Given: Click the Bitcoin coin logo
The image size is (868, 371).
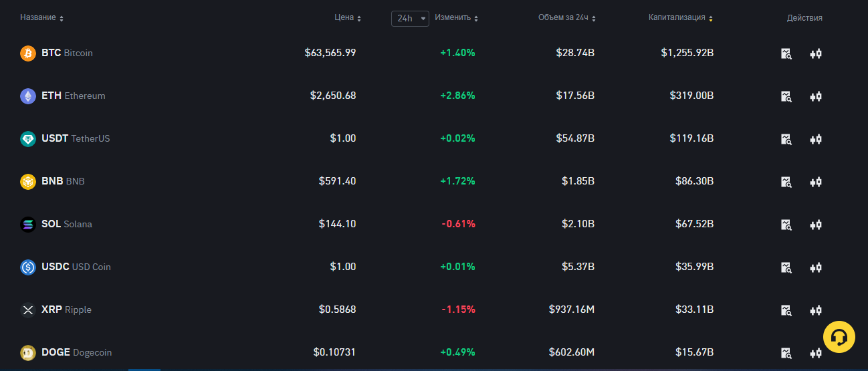Looking at the screenshot, I should click(28, 53).
